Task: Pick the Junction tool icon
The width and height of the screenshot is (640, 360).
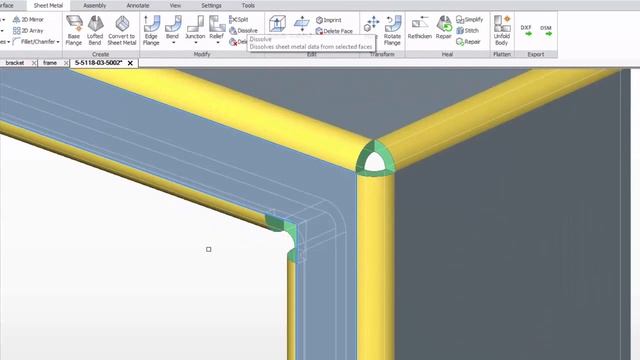Action: 195,24
